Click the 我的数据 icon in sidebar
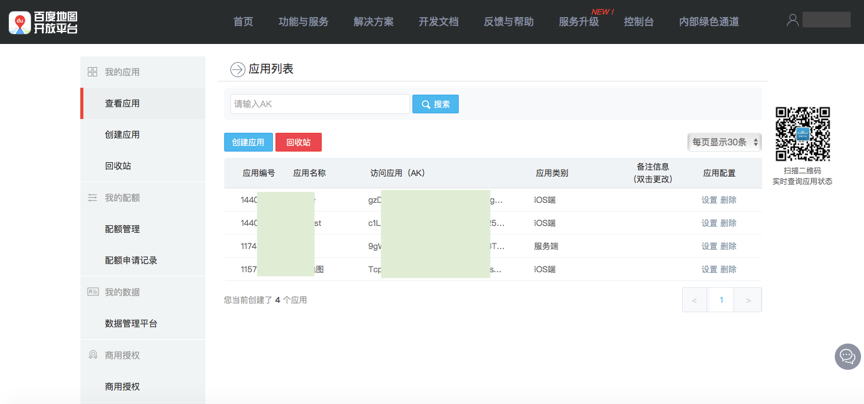This screenshot has height=404, width=864. pos(93,292)
